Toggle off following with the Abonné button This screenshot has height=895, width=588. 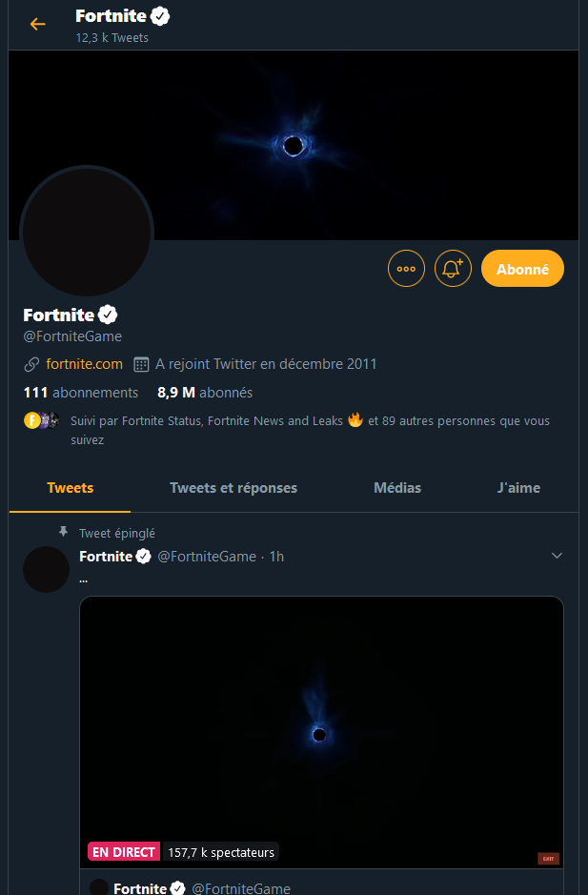click(522, 268)
